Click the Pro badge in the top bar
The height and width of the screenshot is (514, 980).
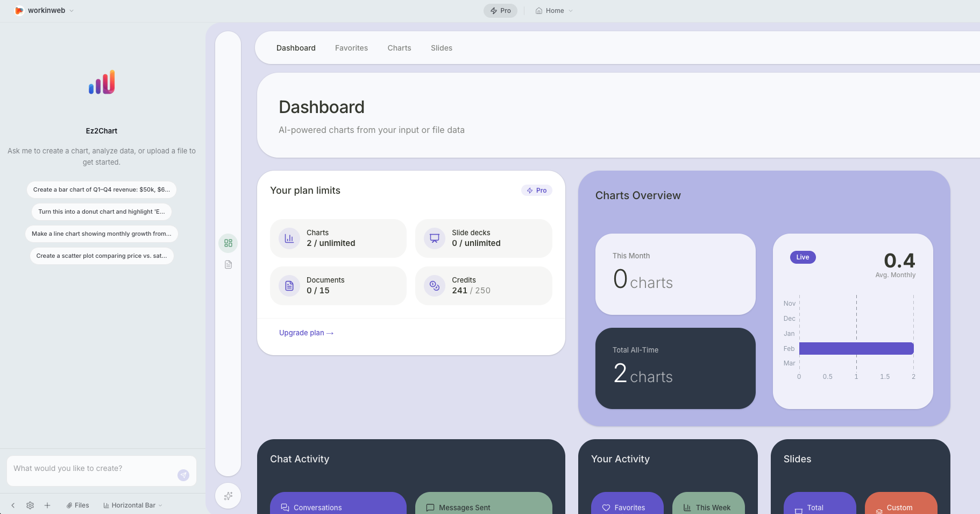pos(500,10)
